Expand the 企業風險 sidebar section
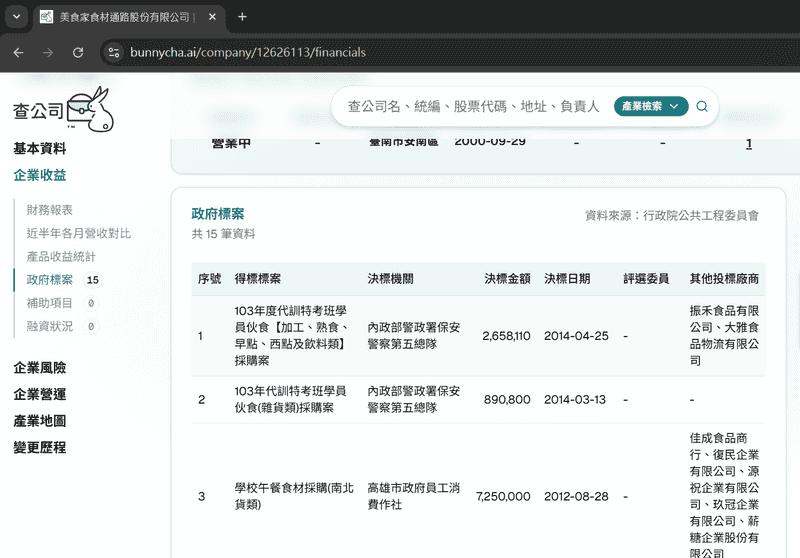 click(40, 368)
